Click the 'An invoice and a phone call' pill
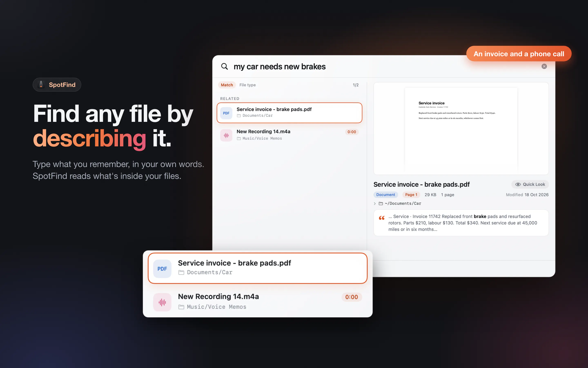The image size is (588, 368). [519, 54]
